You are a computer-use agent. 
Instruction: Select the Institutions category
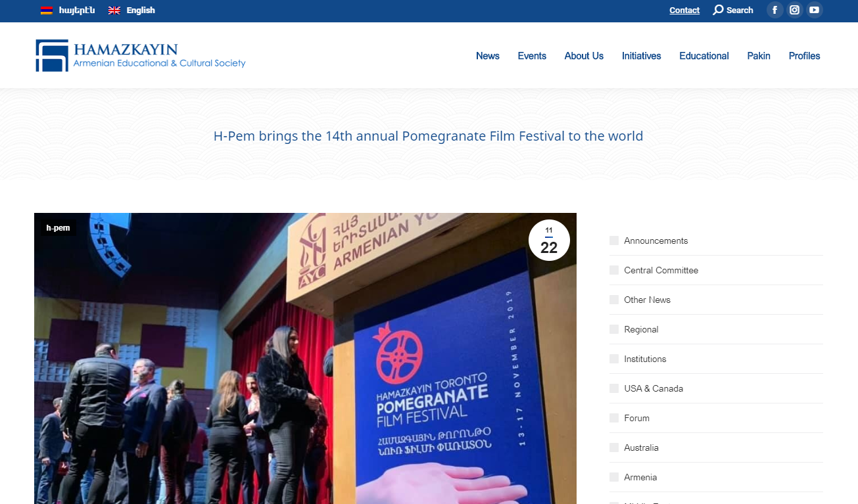(x=645, y=359)
